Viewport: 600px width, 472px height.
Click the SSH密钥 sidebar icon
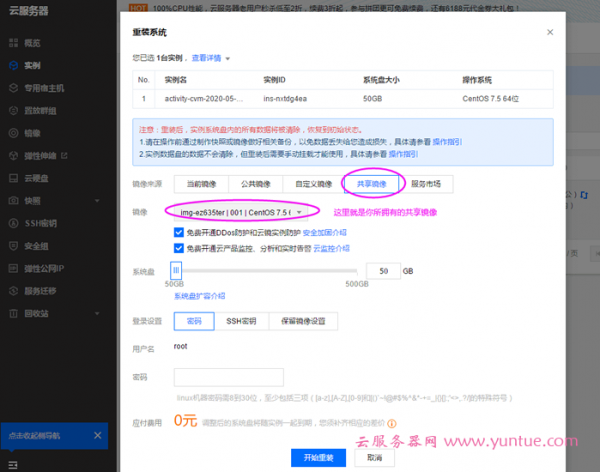(11, 222)
